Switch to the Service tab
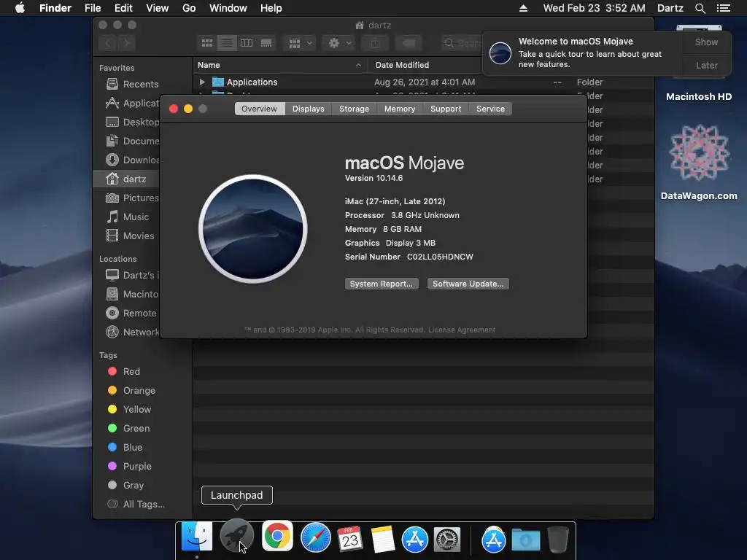This screenshot has height=560, width=747. (x=490, y=109)
